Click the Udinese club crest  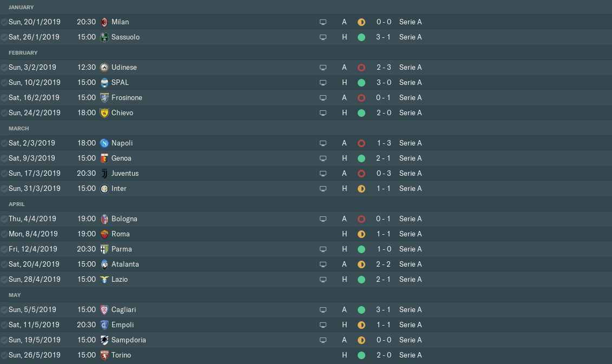point(104,68)
